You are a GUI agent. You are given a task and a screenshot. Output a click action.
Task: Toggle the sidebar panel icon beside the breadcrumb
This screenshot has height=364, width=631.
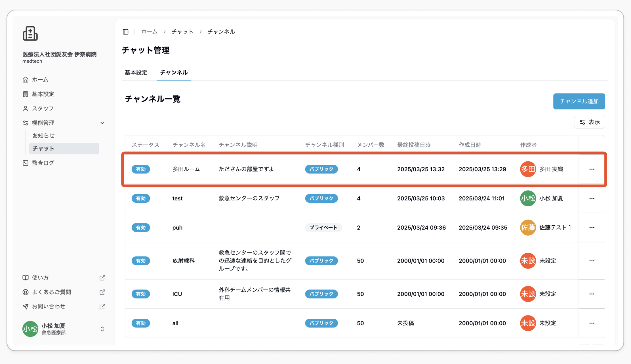(x=126, y=32)
